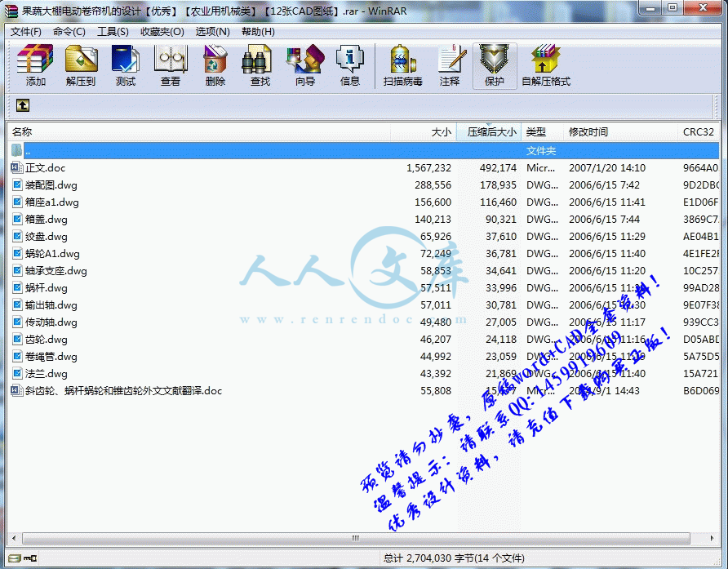Sort by the 大小 column header
Viewport: 728px width, 569px height.
pyautogui.click(x=424, y=132)
